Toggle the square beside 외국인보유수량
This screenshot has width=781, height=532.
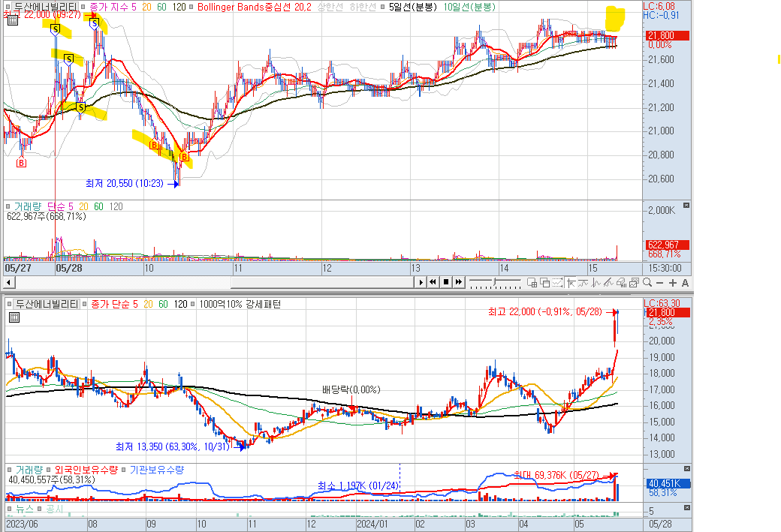[x=48, y=469]
